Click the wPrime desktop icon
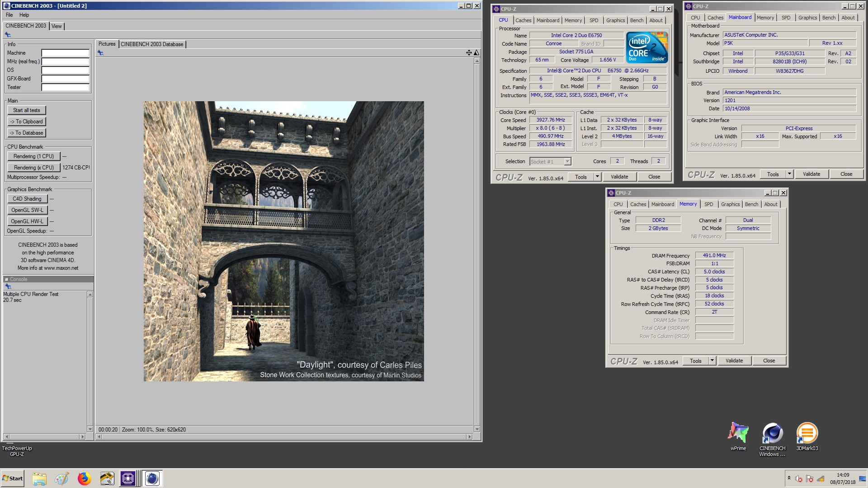This screenshot has width=868, height=488. (x=738, y=436)
